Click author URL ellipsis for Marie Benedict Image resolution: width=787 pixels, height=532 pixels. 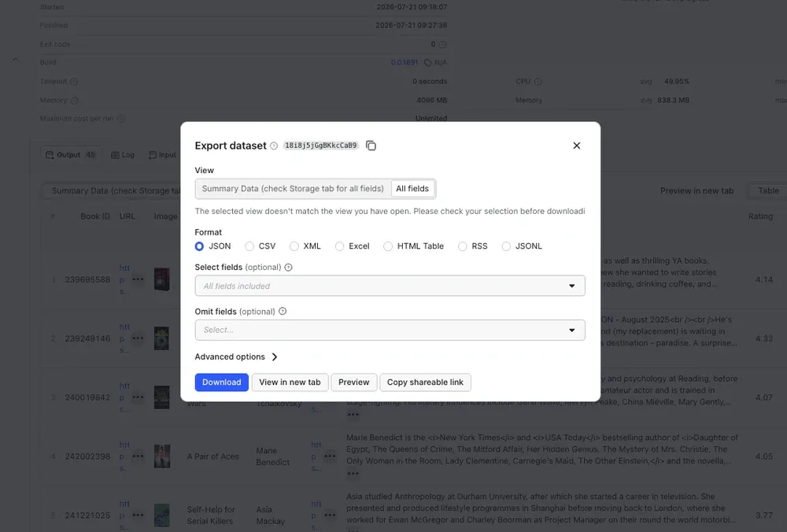click(330, 456)
